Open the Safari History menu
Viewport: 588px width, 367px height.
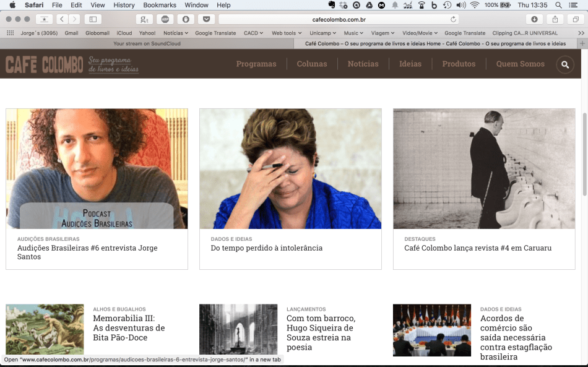123,5
